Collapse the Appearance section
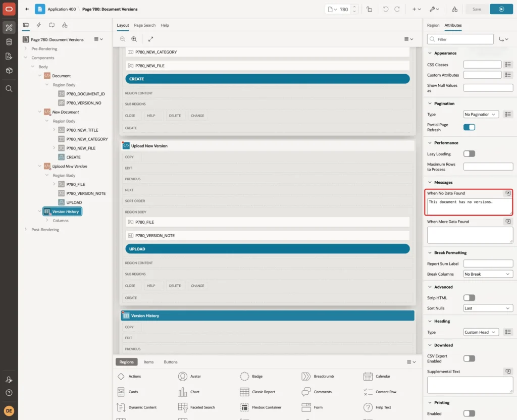 [430, 53]
